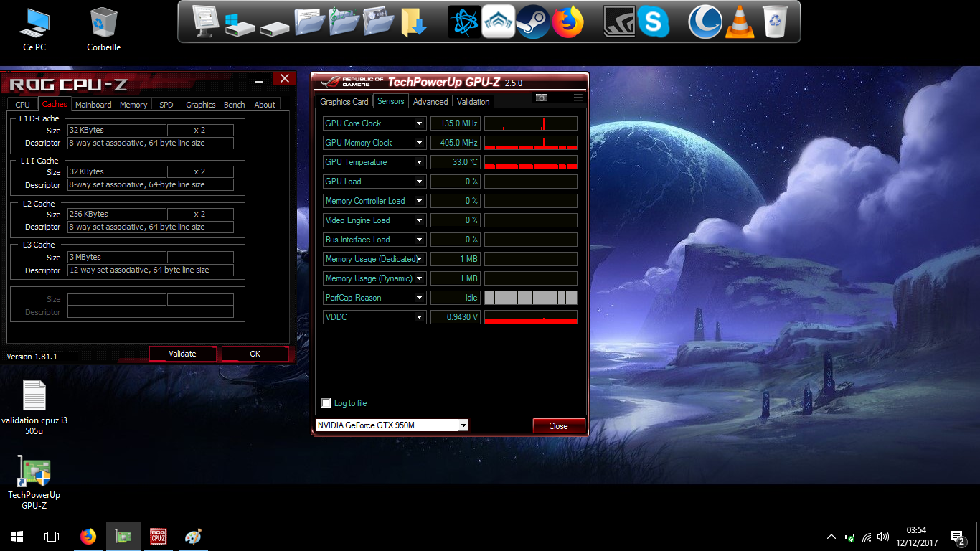Expand the VDDC sensor dropdown
The height and width of the screenshot is (551, 980).
[x=420, y=317]
